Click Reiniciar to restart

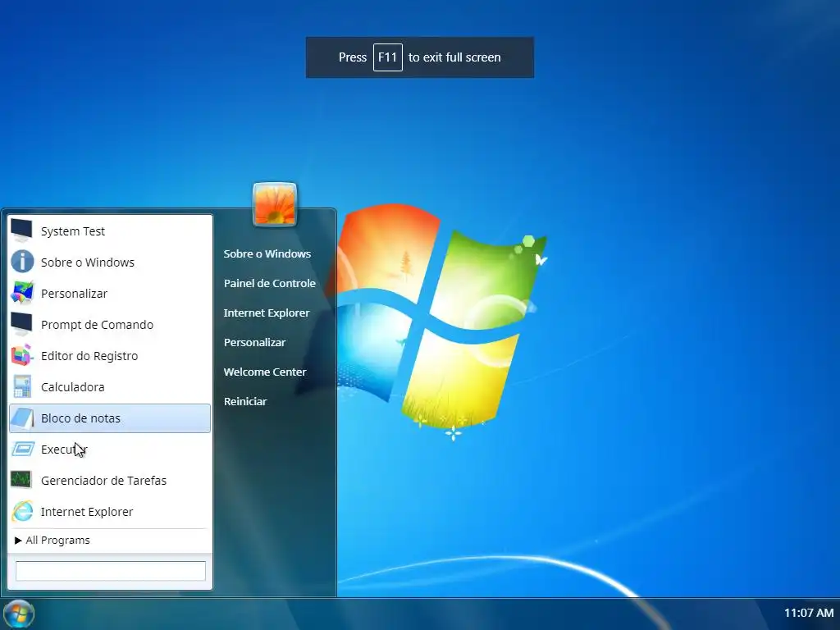coord(244,401)
